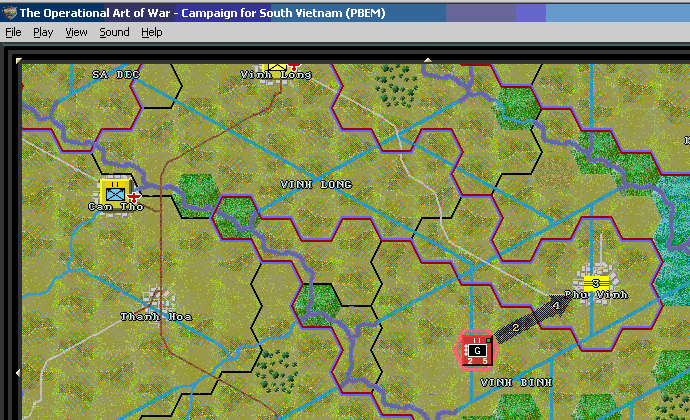Open the Play menu

(43, 33)
